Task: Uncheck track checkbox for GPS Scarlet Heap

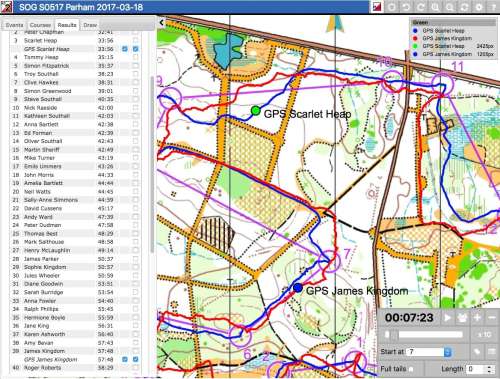Action: (125, 49)
